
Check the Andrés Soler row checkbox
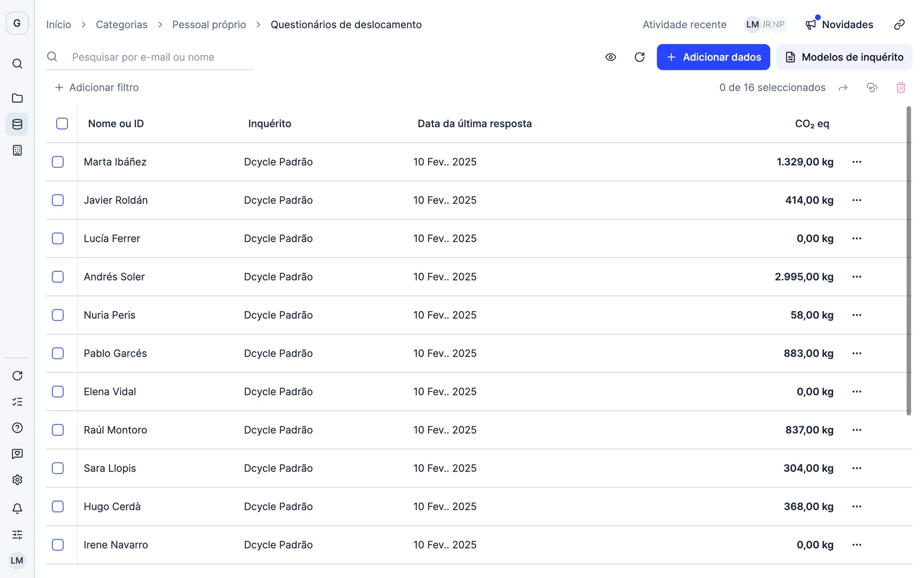[58, 277]
